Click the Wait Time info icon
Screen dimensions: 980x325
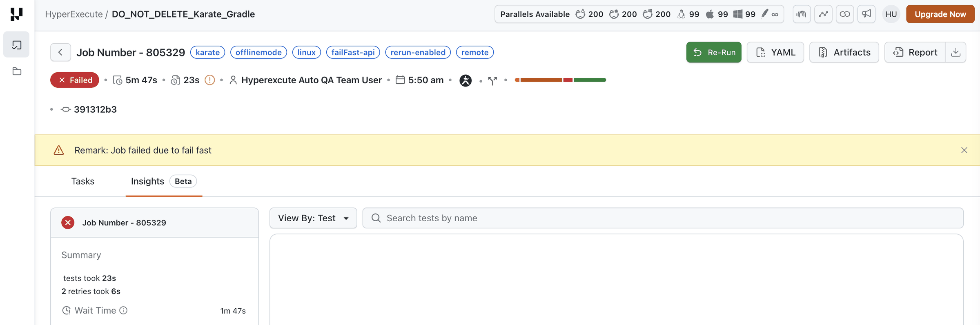click(123, 310)
